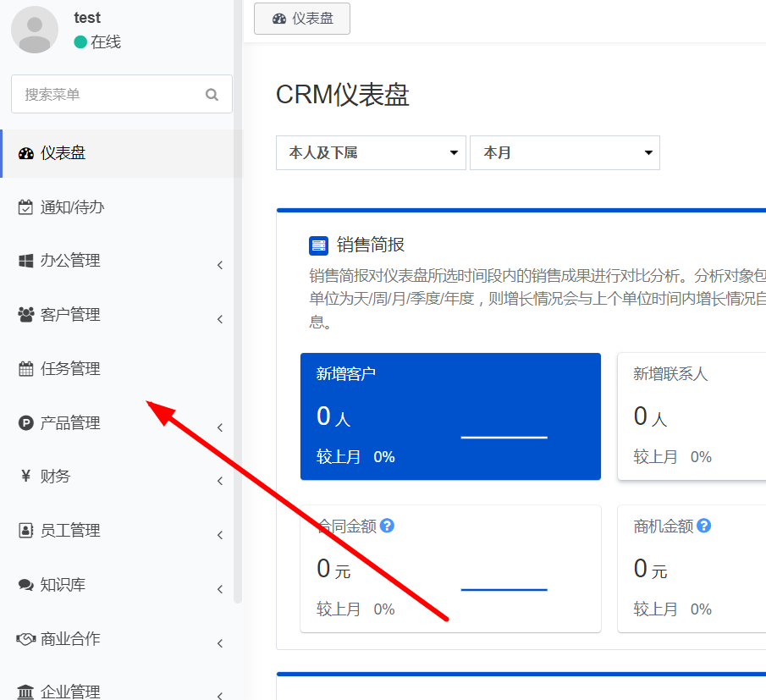
Task: Switch to the 仪表盘 top tab
Action: coord(302,19)
